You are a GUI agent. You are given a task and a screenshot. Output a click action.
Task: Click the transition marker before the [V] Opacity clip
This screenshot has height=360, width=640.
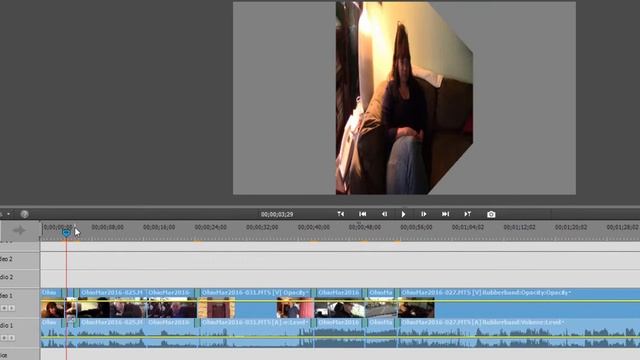(197, 293)
